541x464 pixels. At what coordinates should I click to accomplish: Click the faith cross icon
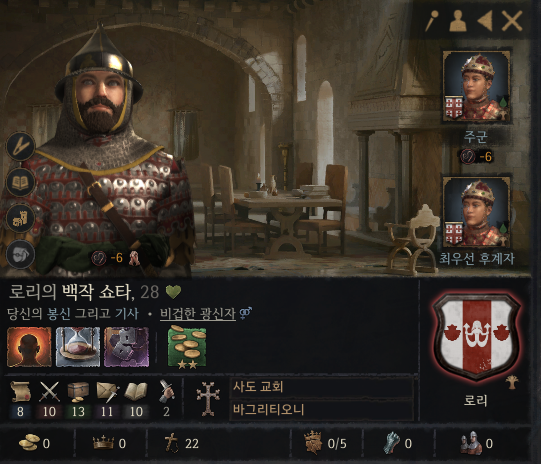pyautogui.click(x=208, y=398)
